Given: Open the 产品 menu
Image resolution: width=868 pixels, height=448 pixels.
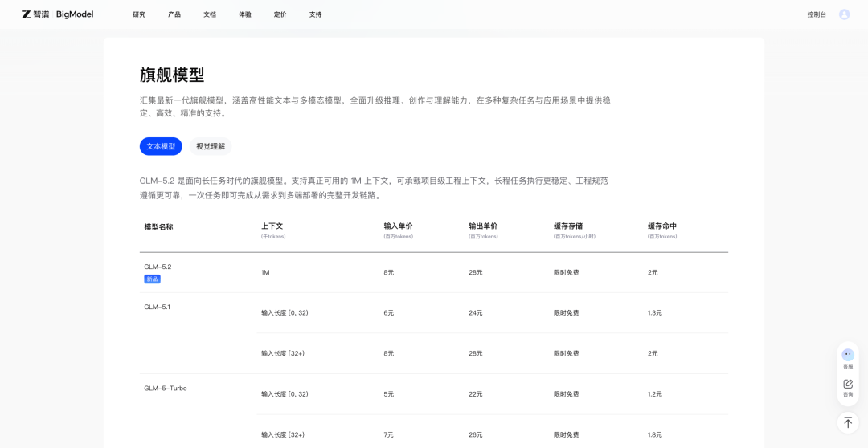Looking at the screenshot, I should pyautogui.click(x=174, y=15).
